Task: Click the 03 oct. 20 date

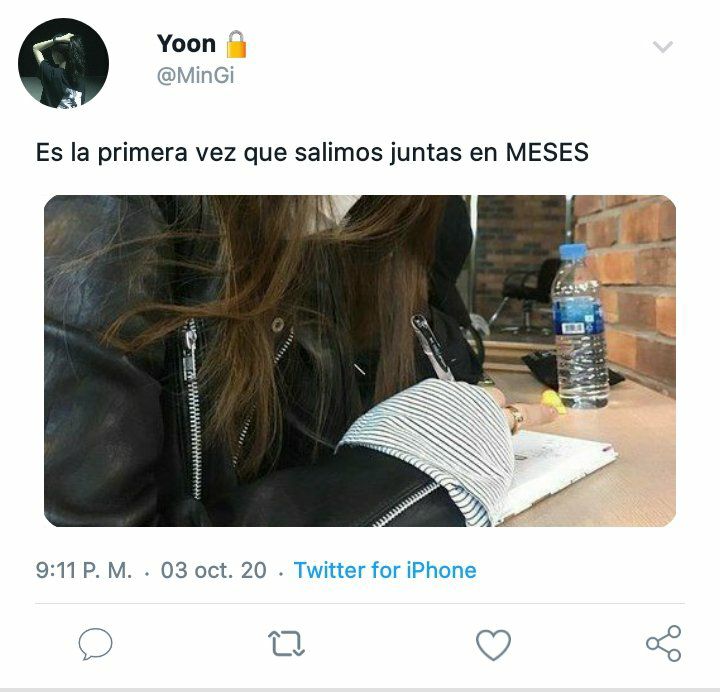Action: 214,570
